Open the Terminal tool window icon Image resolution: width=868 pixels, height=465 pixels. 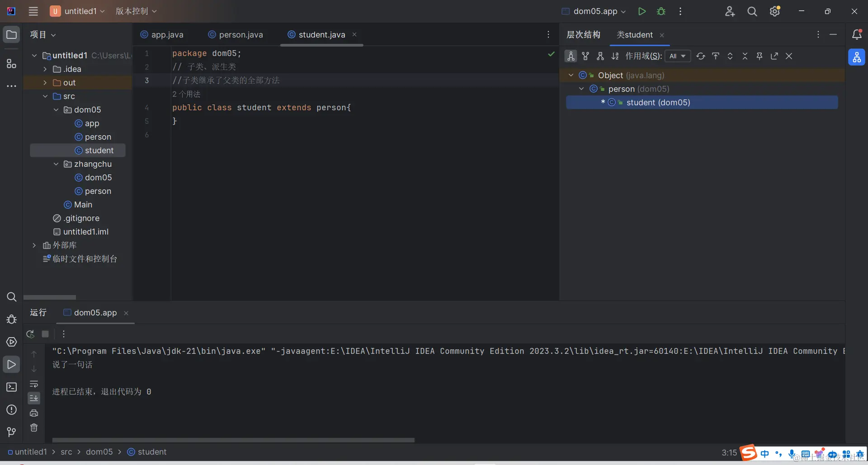[11, 387]
